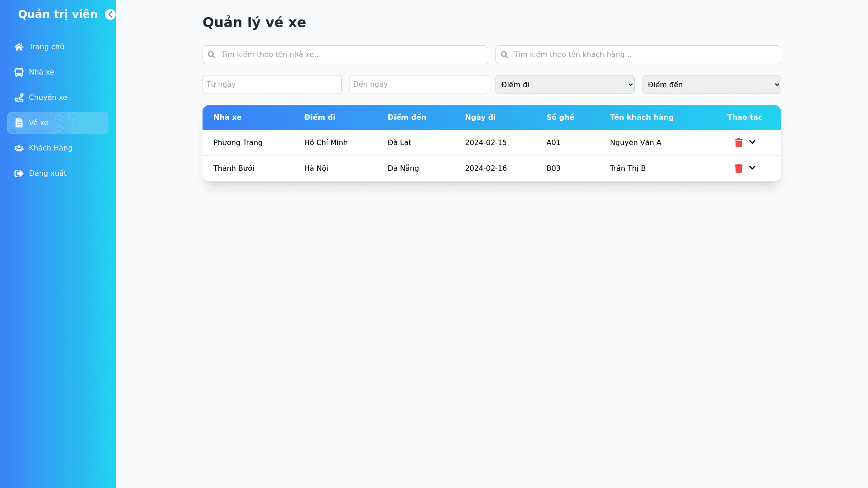
Task: Delete the Thành Bưởi ticket with the trash icon
Action: pos(739,169)
